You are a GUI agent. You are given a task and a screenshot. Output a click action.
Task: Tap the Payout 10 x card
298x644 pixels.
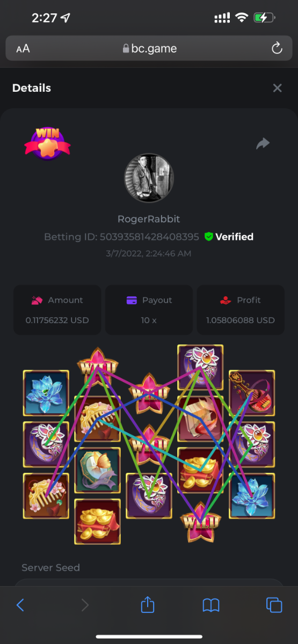point(149,310)
